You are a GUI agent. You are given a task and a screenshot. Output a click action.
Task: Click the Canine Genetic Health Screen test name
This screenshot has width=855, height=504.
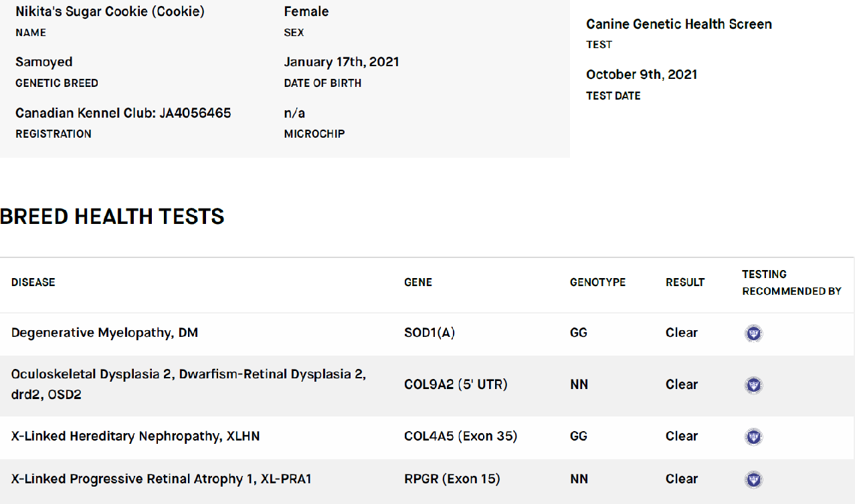(679, 24)
